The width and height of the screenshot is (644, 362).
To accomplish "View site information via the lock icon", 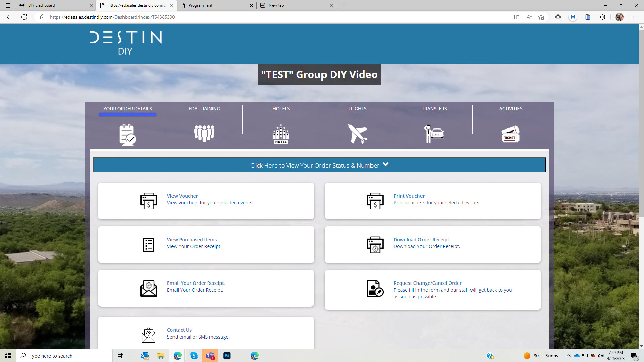I will (x=42, y=17).
